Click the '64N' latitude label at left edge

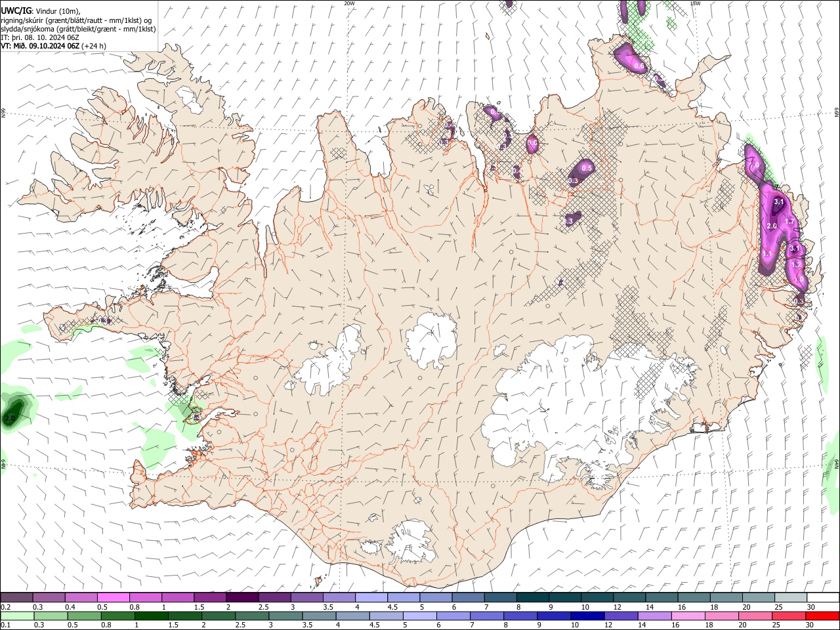[x=3, y=463]
